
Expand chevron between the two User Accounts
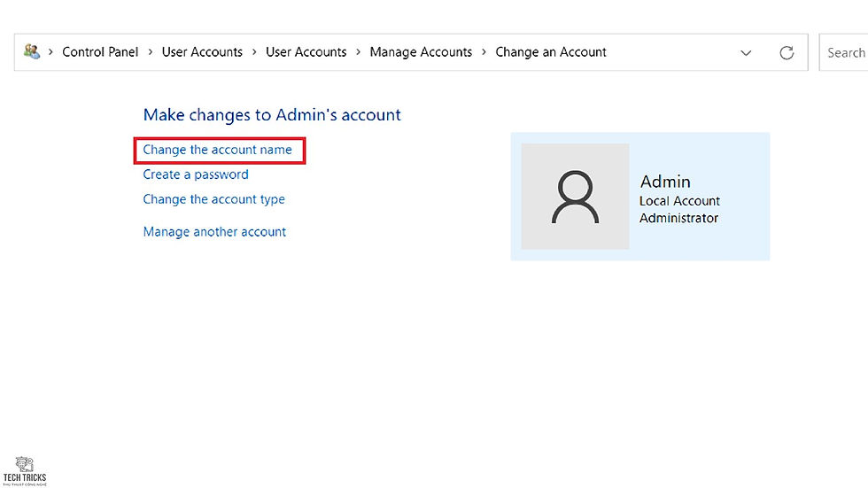tap(254, 52)
